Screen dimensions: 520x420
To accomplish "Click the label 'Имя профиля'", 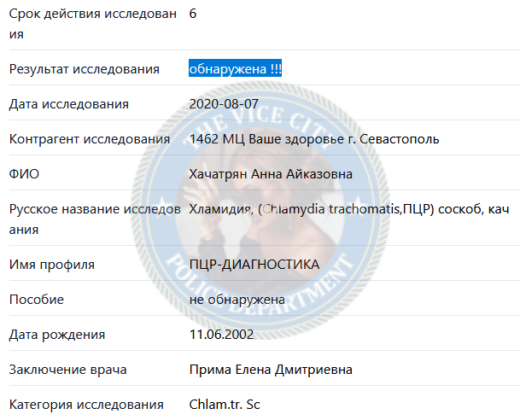I will click(52, 265).
